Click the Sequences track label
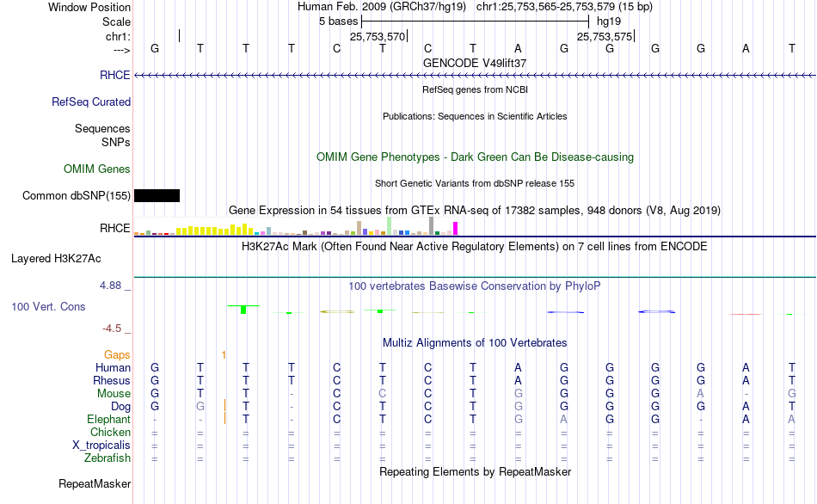The width and height of the screenshot is (817, 504). tap(102, 128)
